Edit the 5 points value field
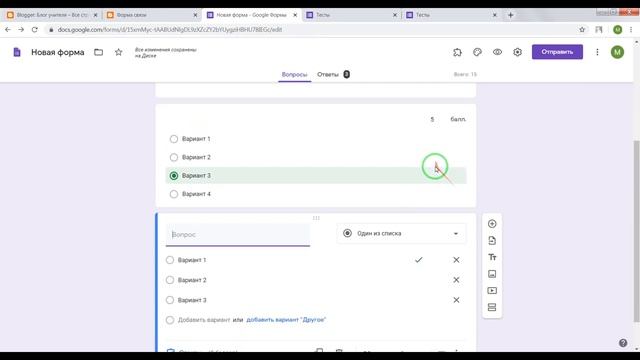The width and height of the screenshot is (640, 360). click(x=432, y=119)
